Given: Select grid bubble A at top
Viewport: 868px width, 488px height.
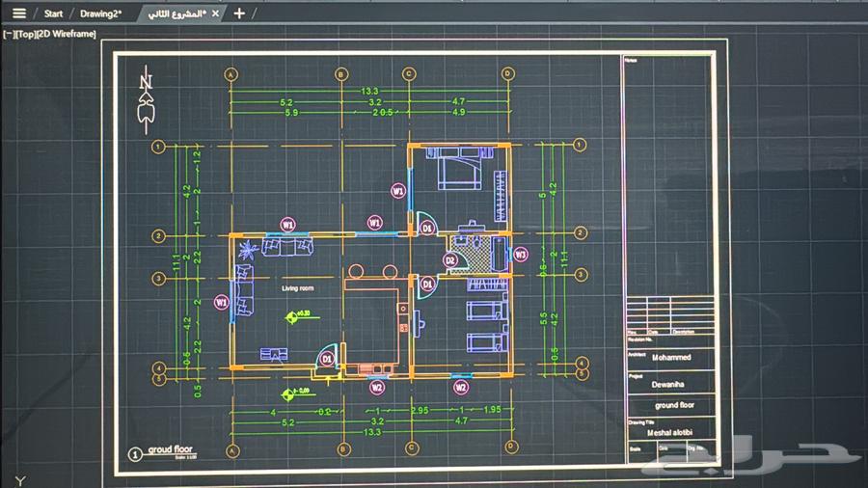Looking at the screenshot, I should pos(231,73).
